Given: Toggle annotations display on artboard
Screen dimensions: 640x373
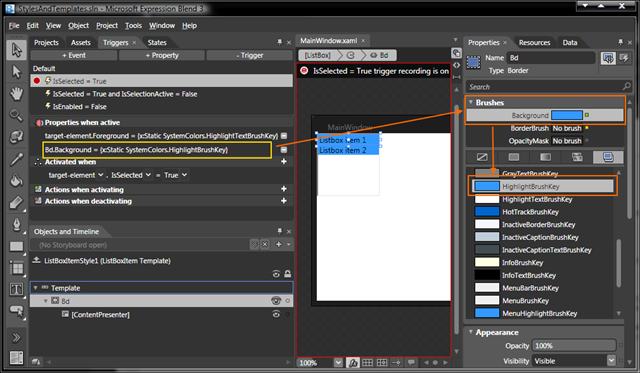Looking at the screenshot, I should 411,362.
